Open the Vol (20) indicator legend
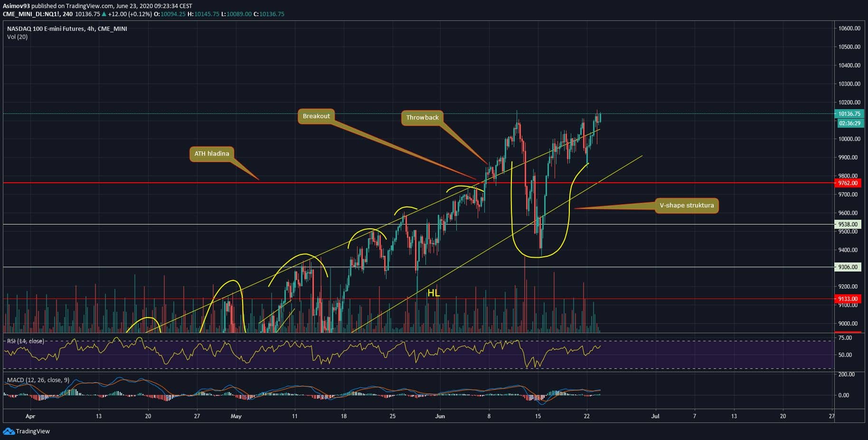The image size is (868, 440). tap(17, 37)
